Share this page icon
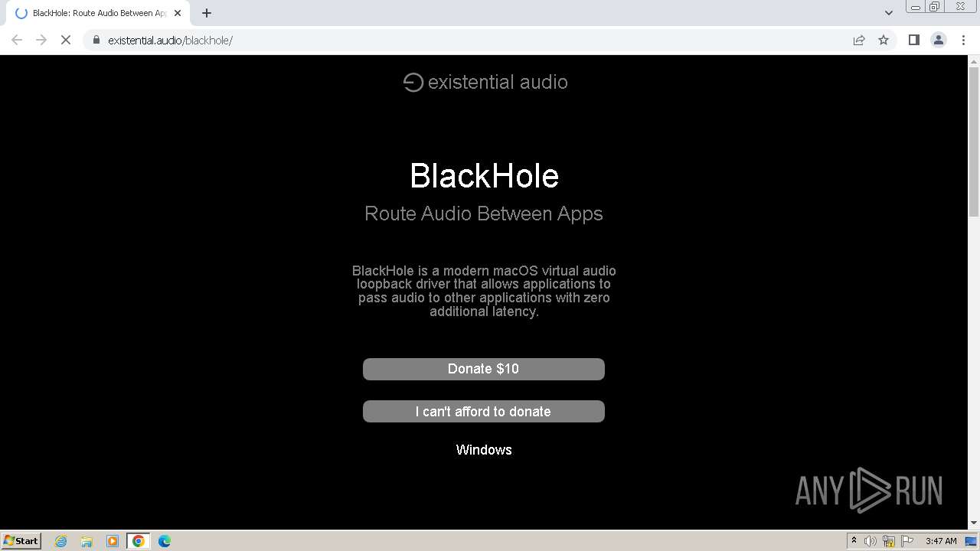This screenshot has width=980, height=551. (x=859, y=40)
